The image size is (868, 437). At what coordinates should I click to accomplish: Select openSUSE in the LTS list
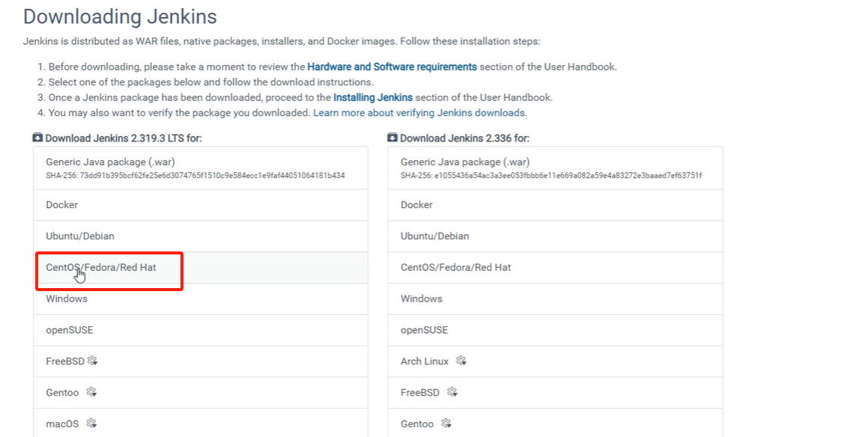point(201,330)
